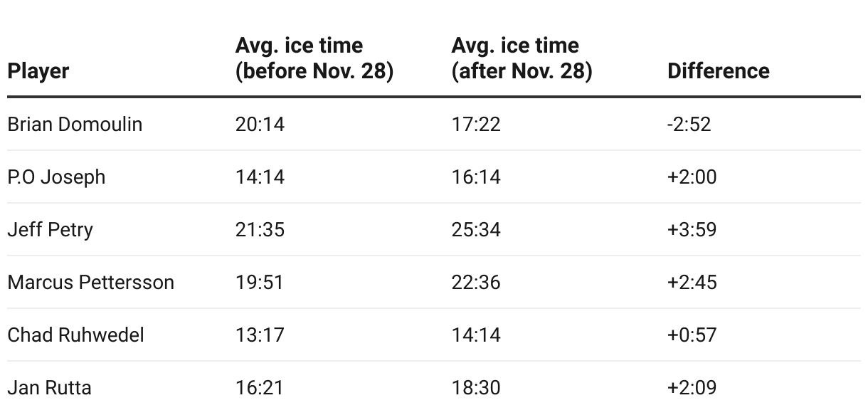Select the before Nov. 28 column header
The image size is (868, 420).
[314, 58]
